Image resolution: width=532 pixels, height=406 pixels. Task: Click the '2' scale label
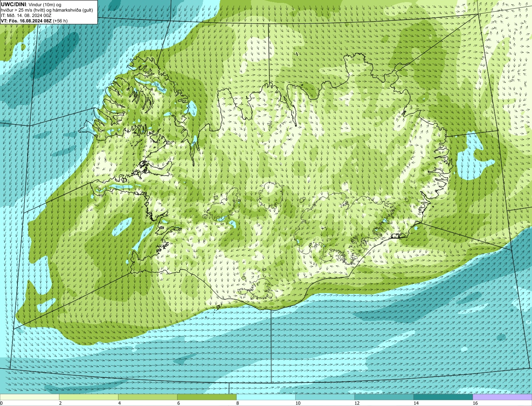[60, 403]
